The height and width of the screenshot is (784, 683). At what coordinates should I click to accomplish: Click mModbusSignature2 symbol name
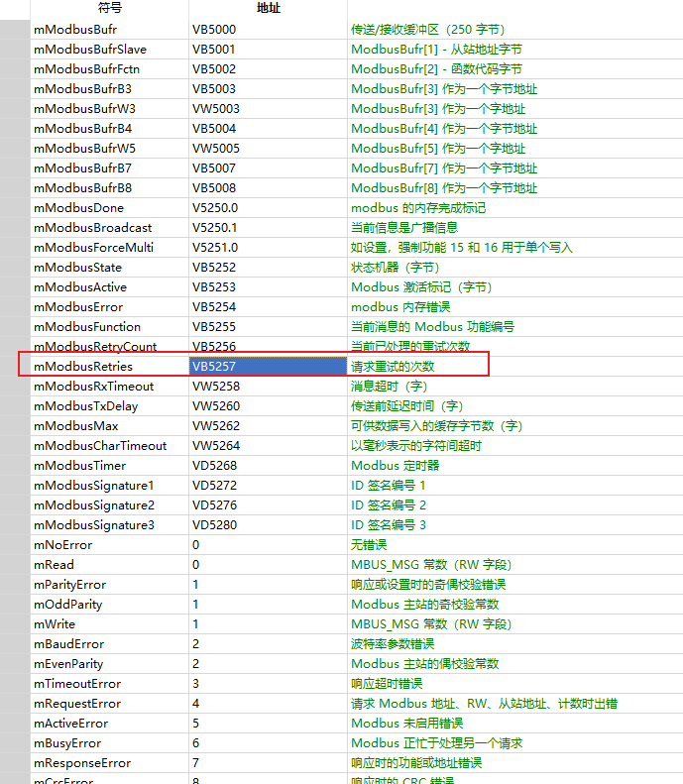(94, 505)
